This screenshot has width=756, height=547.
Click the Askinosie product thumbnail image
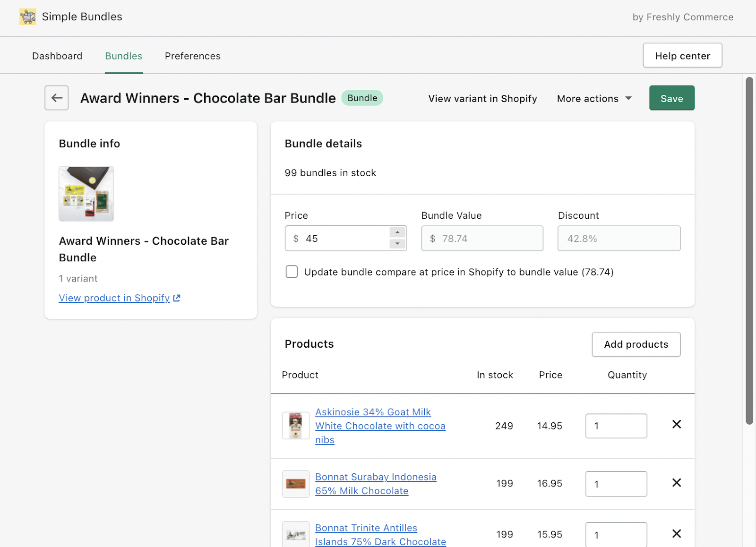tap(296, 426)
